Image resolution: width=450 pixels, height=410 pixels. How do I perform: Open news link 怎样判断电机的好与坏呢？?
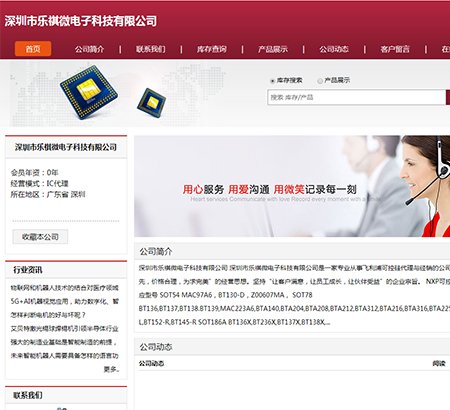48,315
